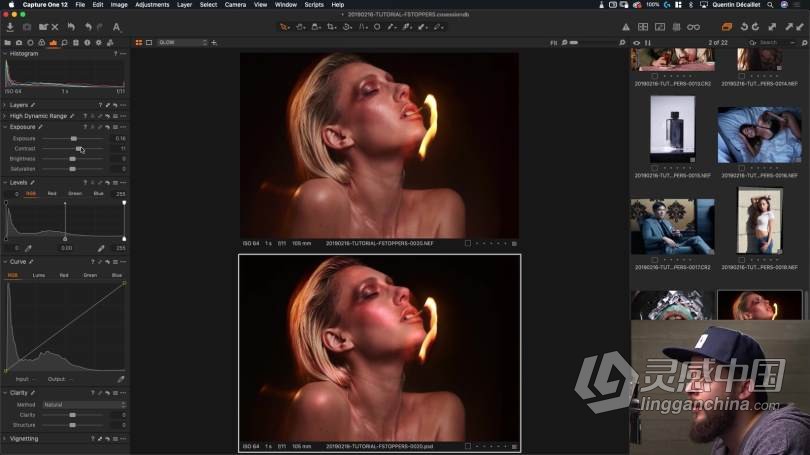810x455 pixels.
Task: Switch viewer to multi-view grid mode
Action: [x=139, y=43]
